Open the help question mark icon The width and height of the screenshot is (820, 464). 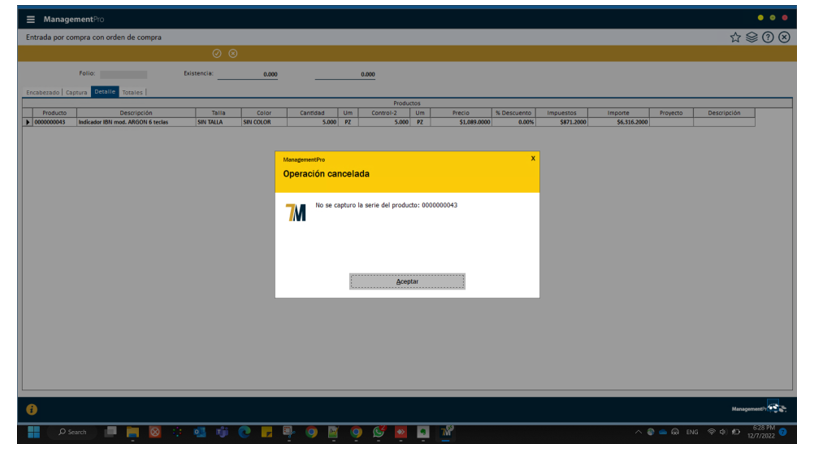768,37
